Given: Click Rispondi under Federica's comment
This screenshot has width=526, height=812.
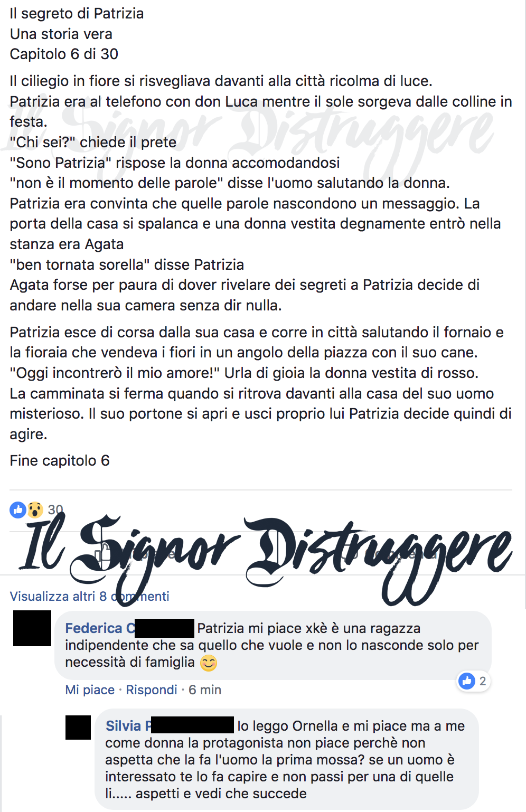Looking at the screenshot, I should click(152, 690).
